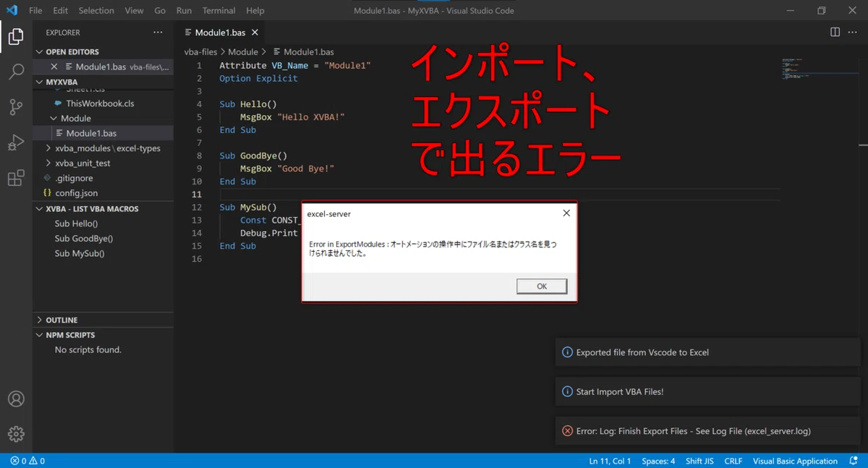
Task: Select Sub GoodBye() in macro list
Action: click(84, 239)
